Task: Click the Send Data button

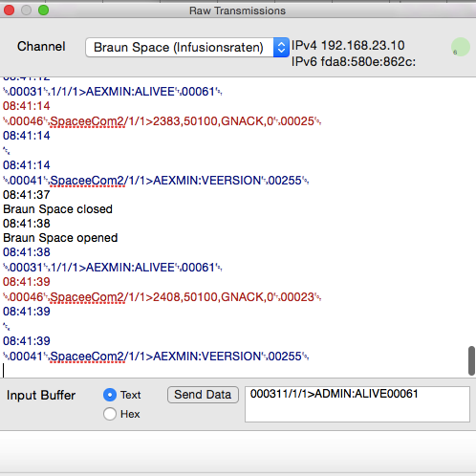Action: [203, 395]
